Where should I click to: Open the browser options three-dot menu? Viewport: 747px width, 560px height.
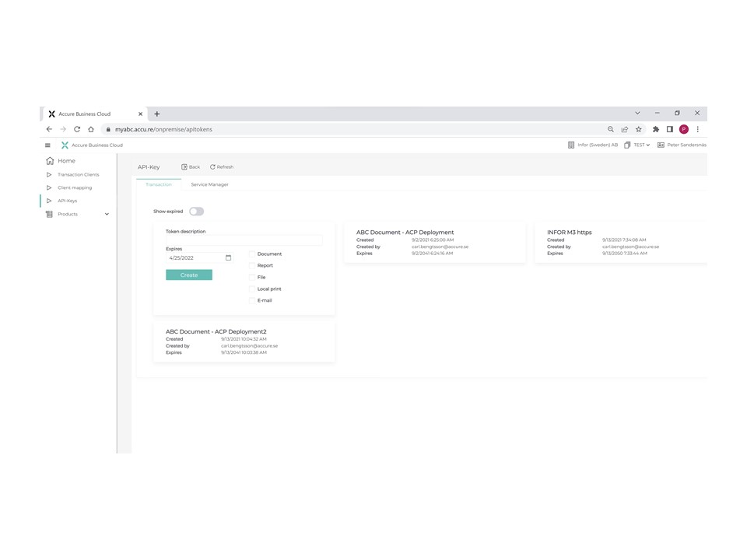[x=697, y=129]
